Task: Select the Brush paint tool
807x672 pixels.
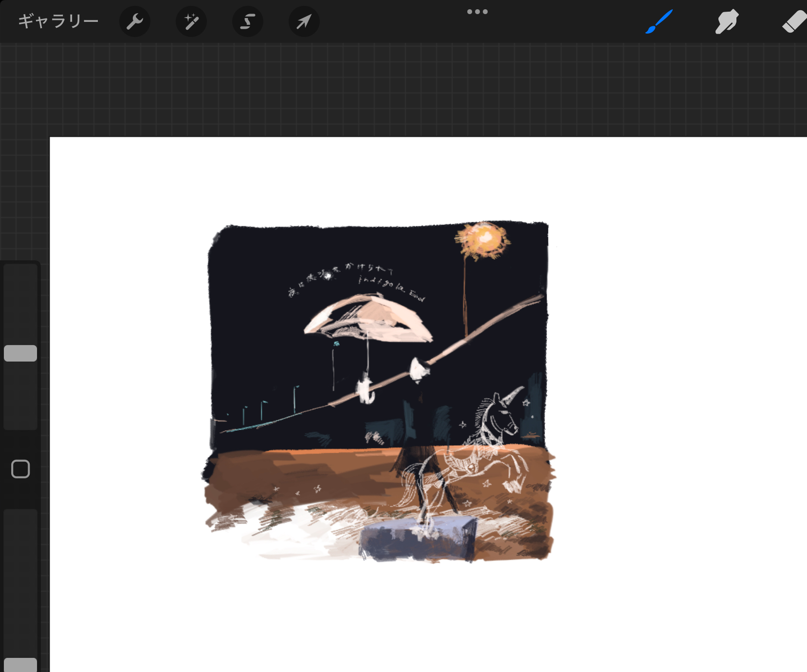Action: [x=659, y=21]
